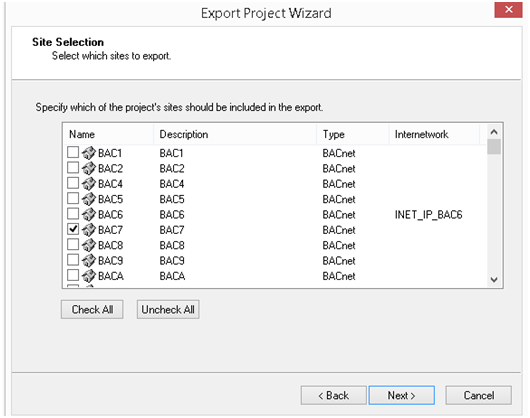Select the BAC8 site icon
This screenshot has width=530, height=418.
coord(89,245)
